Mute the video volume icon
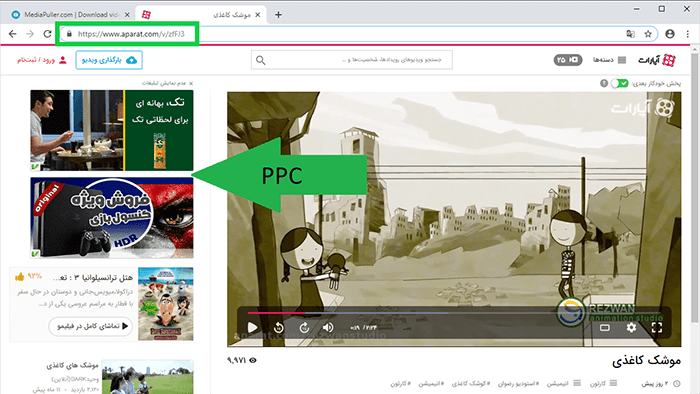Image resolution: width=700 pixels, height=394 pixels. (328, 328)
